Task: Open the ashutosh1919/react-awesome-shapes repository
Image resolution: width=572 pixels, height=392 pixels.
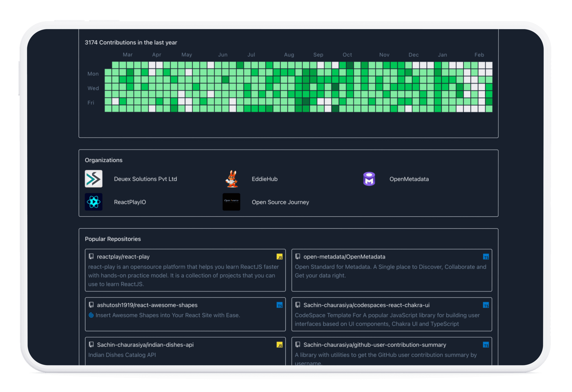Action: (x=147, y=305)
